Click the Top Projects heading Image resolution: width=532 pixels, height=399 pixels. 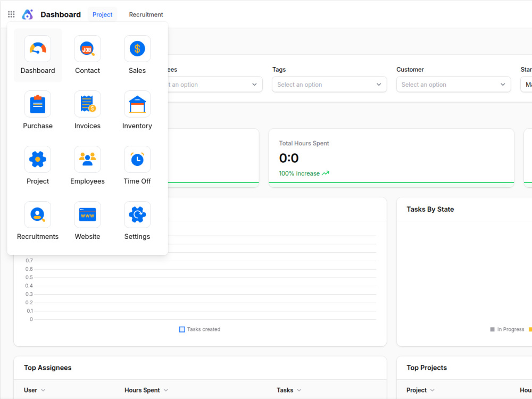coord(427,368)
